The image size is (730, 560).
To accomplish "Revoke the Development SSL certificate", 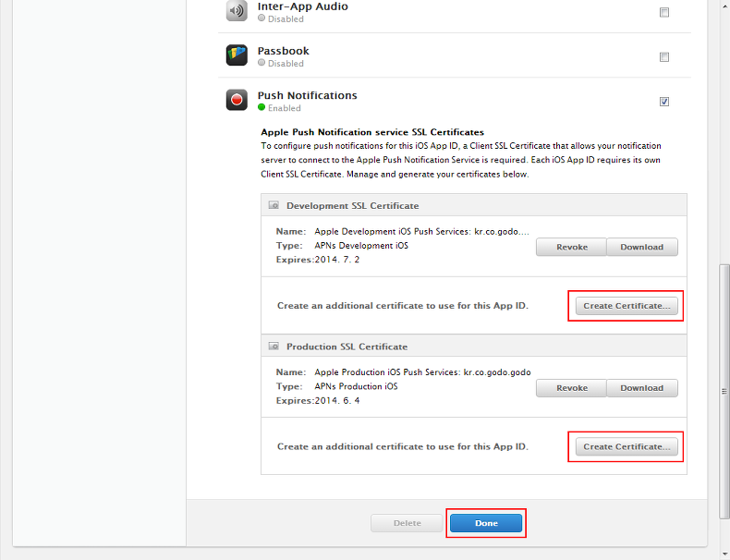I will click(572, 247).
